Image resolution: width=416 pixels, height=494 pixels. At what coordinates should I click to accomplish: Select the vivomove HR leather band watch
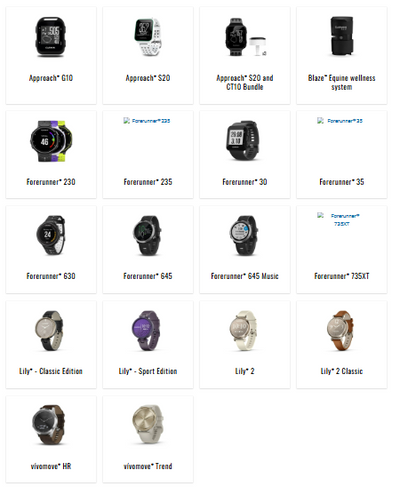click(x=49, y=425)
